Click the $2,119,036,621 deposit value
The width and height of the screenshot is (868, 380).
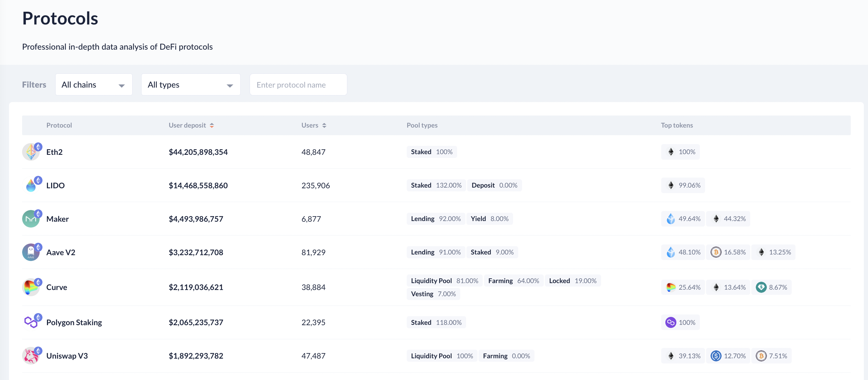pos(196,287)
